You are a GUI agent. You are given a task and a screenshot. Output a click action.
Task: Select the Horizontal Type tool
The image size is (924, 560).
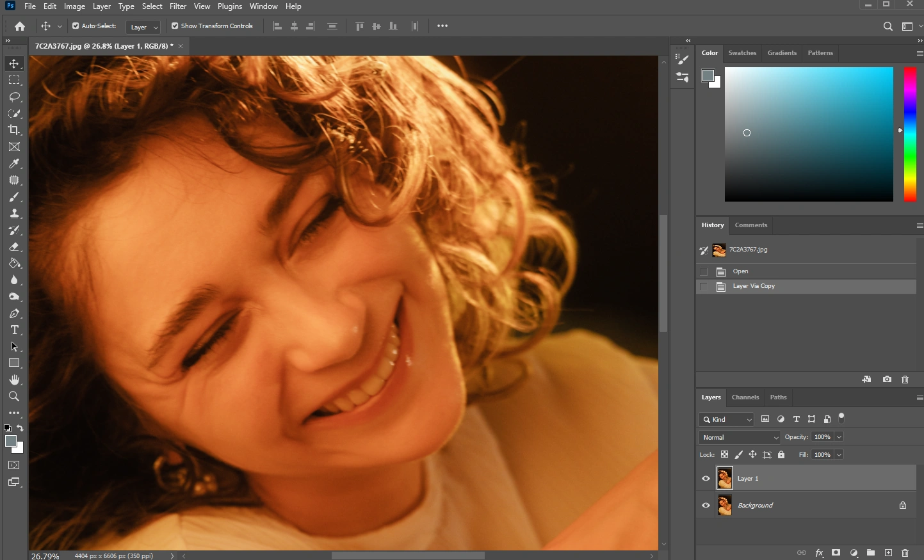coord(14,330)
